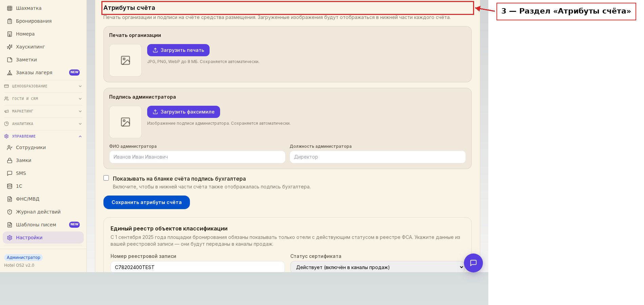Screen dimensions: 644x305
Task: Click the organization stamp image placeholder
Action: [x=125, y=60]
